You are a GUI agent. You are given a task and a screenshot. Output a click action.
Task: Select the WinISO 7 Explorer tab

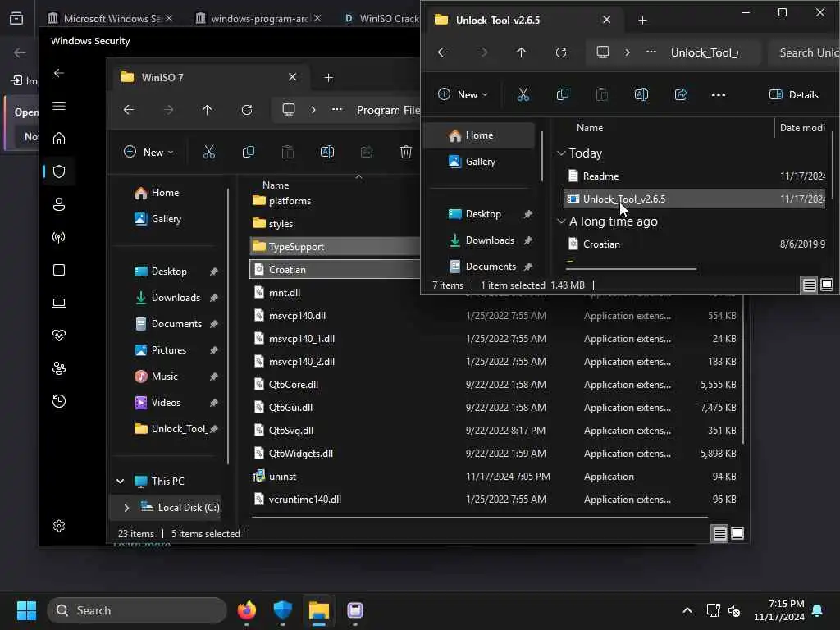(x=209, y=78)
